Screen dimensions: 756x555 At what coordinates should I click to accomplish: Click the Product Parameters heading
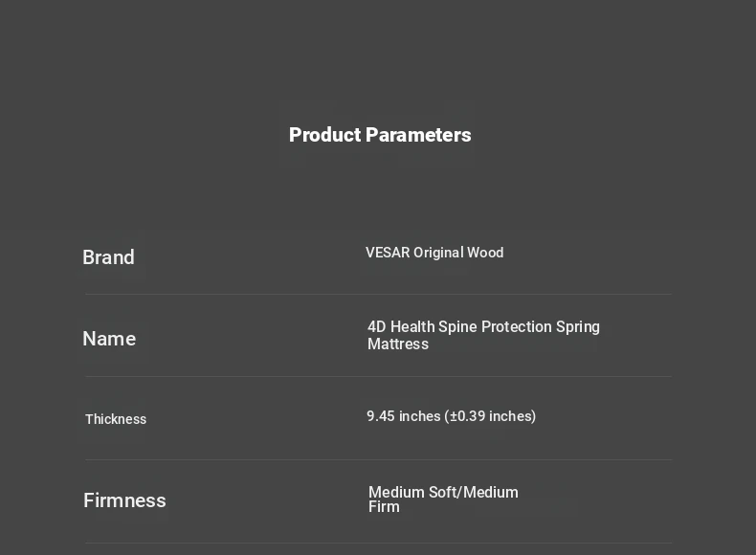pyautogui.click(x=380, y=135)
